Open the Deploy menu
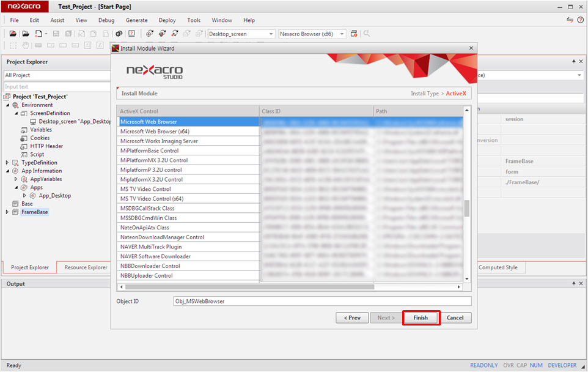This screenshot has width=588, height=372. point(167,20)
